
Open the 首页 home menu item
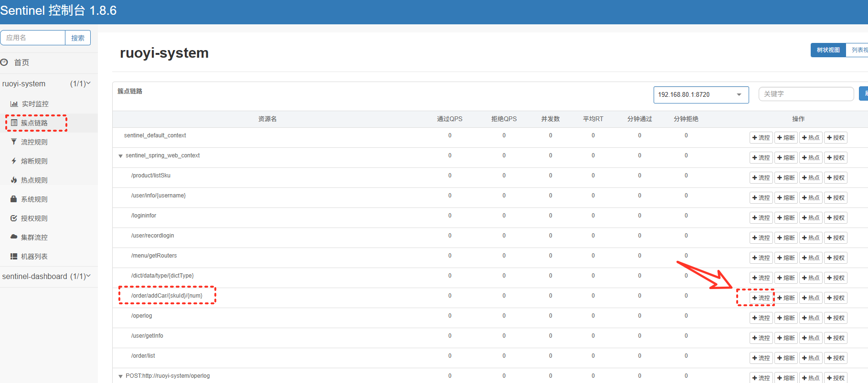pyautogui.click(x=21, y=62)
